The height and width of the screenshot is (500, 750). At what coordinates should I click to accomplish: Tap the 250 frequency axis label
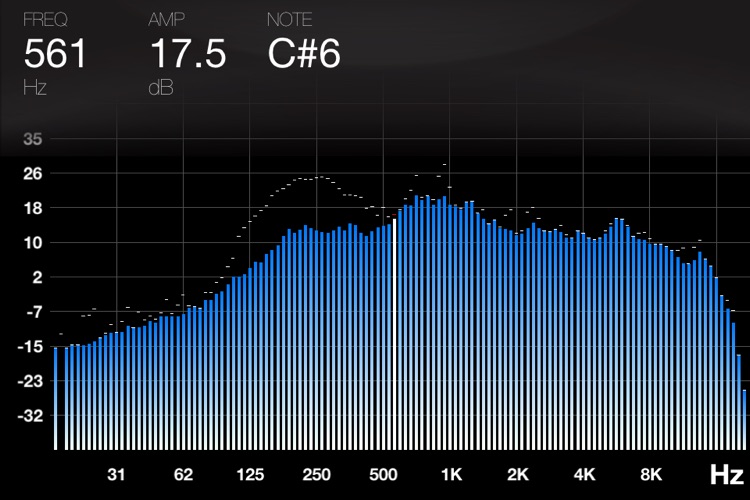click(x=317, y=475)
